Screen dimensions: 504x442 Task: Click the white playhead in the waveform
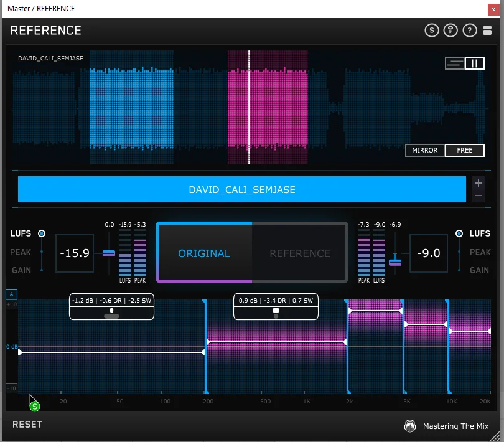(x=249, y=107)
